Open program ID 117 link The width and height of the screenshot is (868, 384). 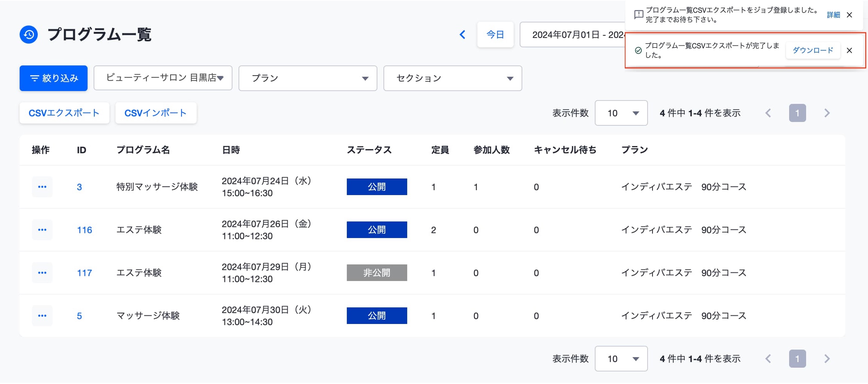[84, 273]
